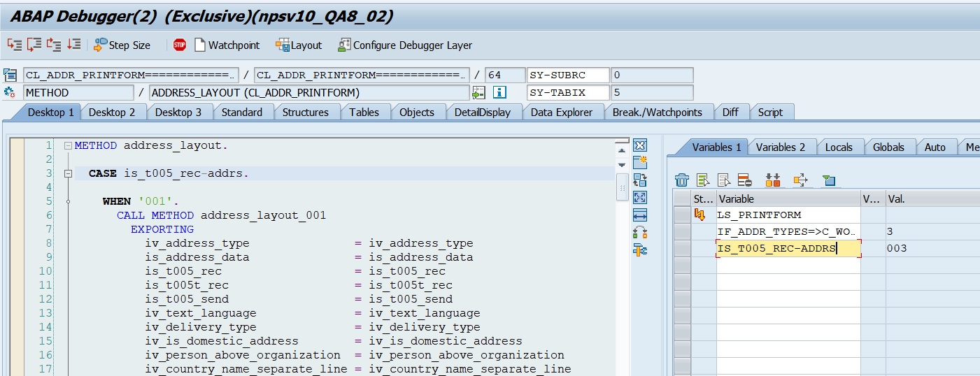Screen dimensions: 980x376
Task: Click the green-sheet list icon in Variables toolbar
Action: [703, 180]
